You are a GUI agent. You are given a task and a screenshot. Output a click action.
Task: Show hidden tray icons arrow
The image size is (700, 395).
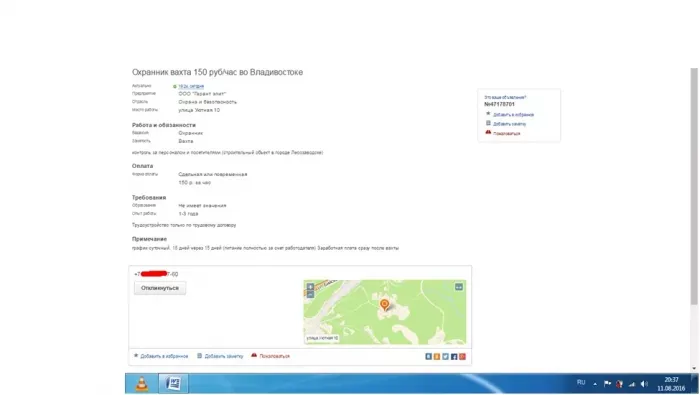tap(595, 384)
